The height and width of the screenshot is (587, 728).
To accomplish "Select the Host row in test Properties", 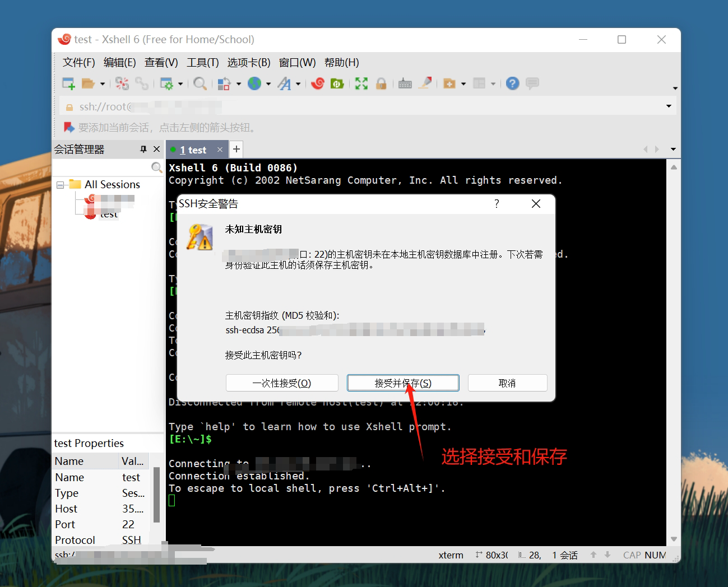I will click(101, 509).
